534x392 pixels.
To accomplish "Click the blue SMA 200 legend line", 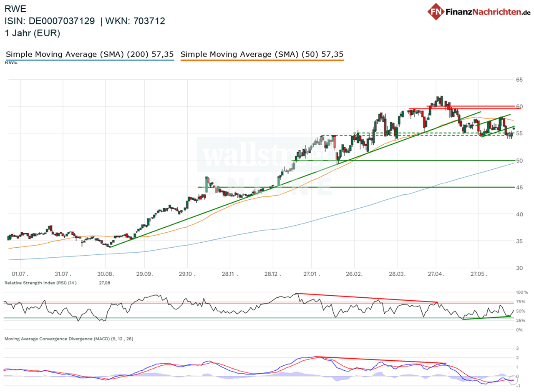I will pos(89,60).
